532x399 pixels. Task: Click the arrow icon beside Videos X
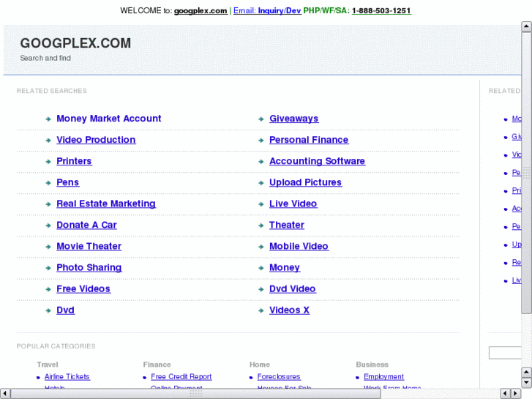click(261, 311)
